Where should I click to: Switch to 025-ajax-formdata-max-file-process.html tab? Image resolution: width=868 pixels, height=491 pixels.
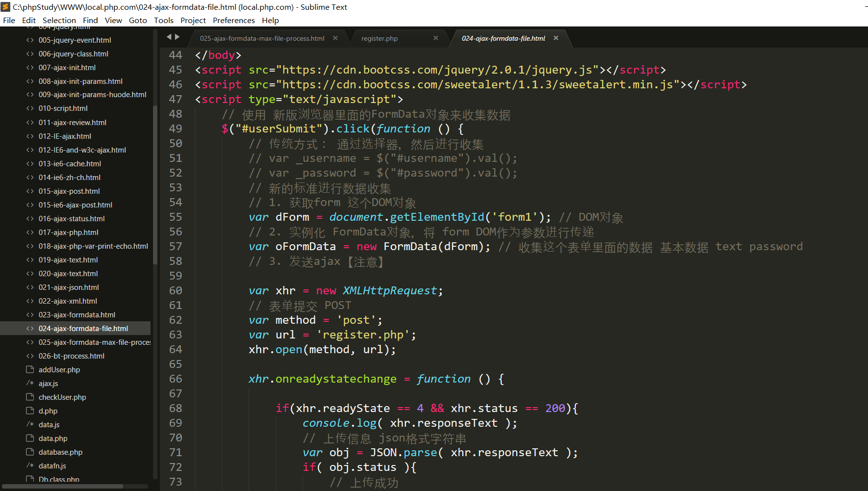point(262,38)
